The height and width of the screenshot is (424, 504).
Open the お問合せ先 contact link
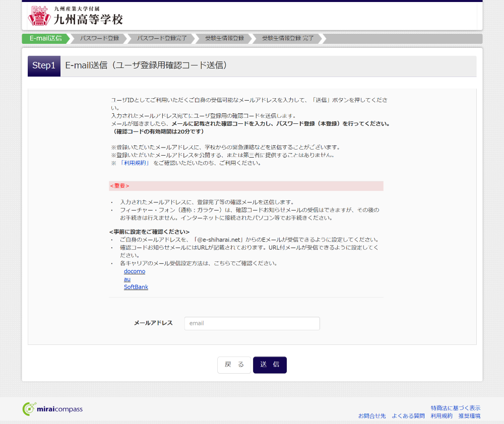[x=372, y=416]
